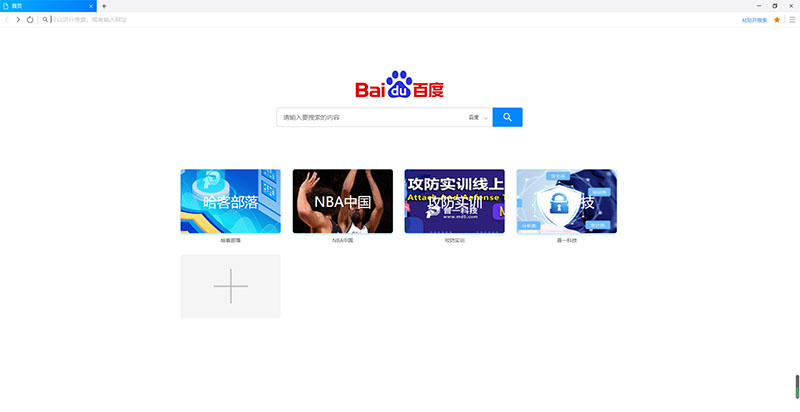The image size is (800, 412).
Task: Open the 攻防实训 shortcut tile
Action: 455,201
